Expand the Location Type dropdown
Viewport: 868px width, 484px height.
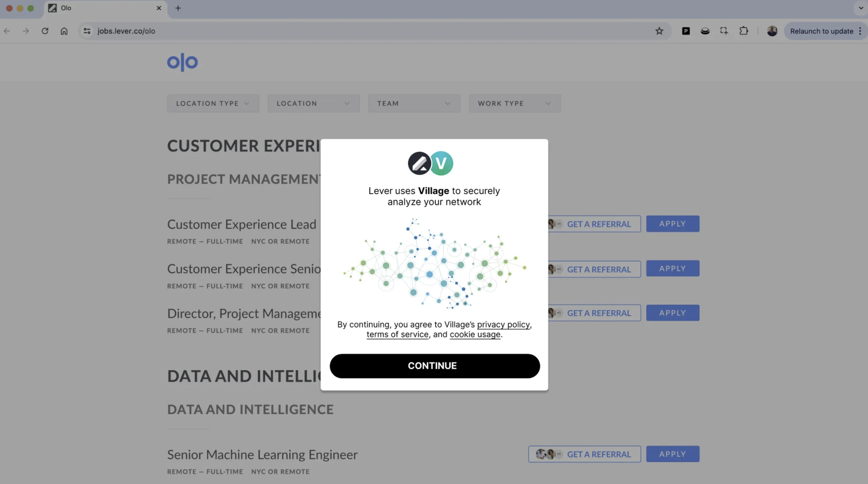pos(213,103)
